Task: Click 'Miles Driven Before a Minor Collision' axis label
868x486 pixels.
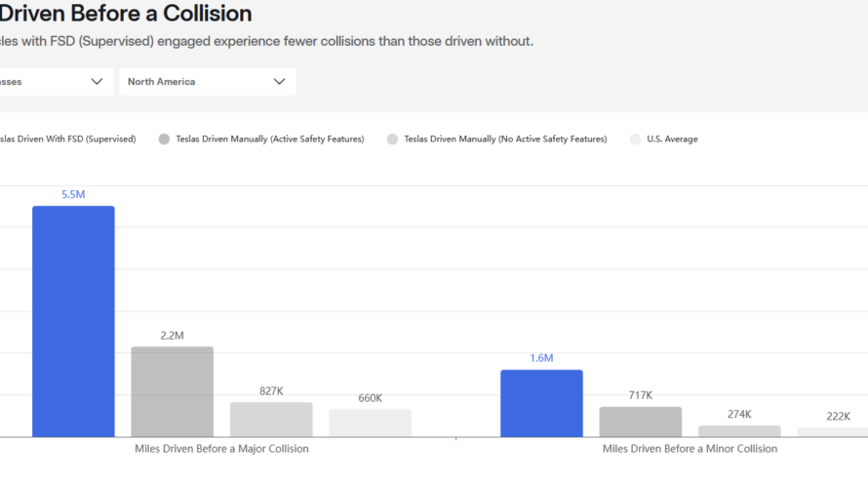Action: [690, 448]
